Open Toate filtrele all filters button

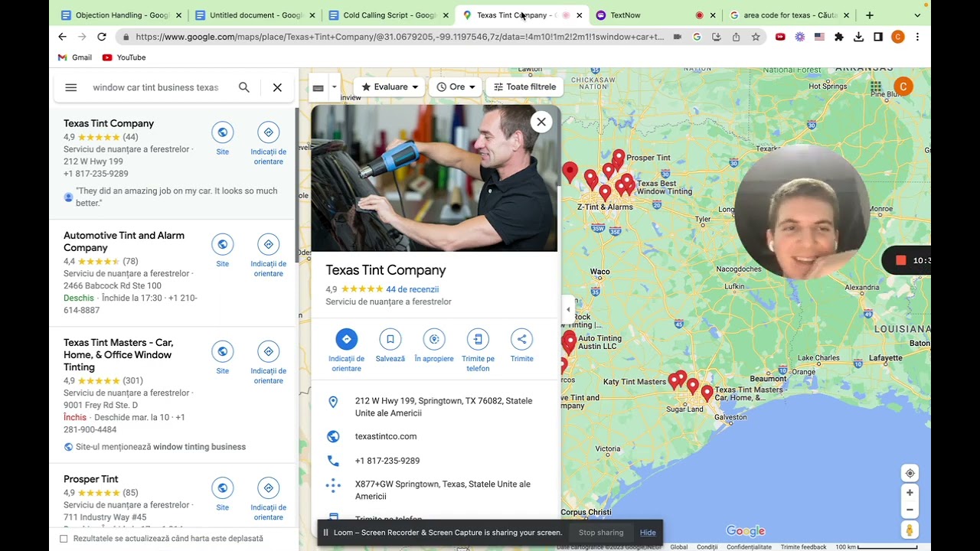524,87
